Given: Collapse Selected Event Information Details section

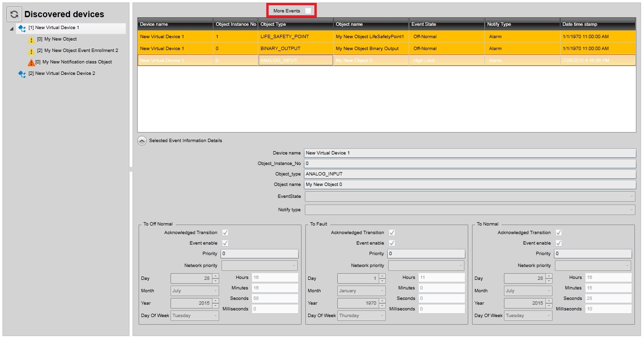Looking at the screenshot, I should click(x=142, y=141).
